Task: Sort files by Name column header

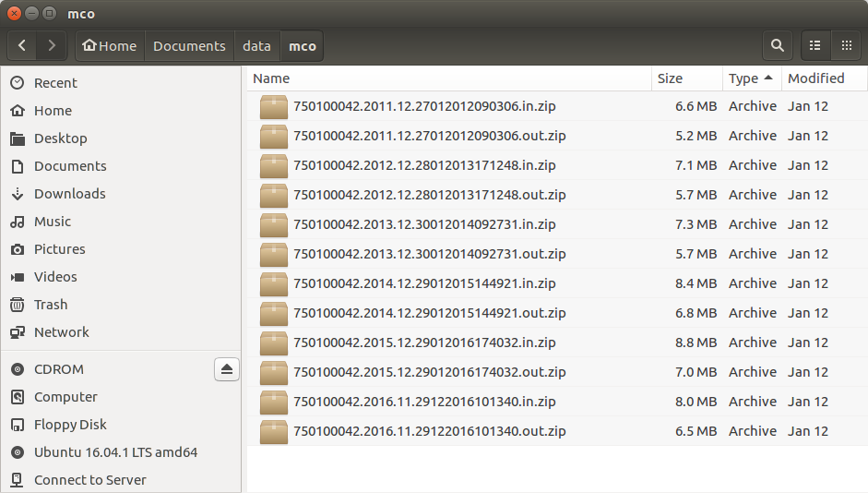Action: coord(271,78)
